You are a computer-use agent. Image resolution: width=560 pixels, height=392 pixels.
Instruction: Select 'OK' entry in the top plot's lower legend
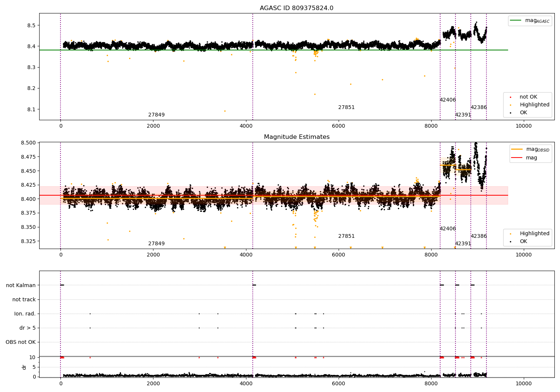click(523, 113)
